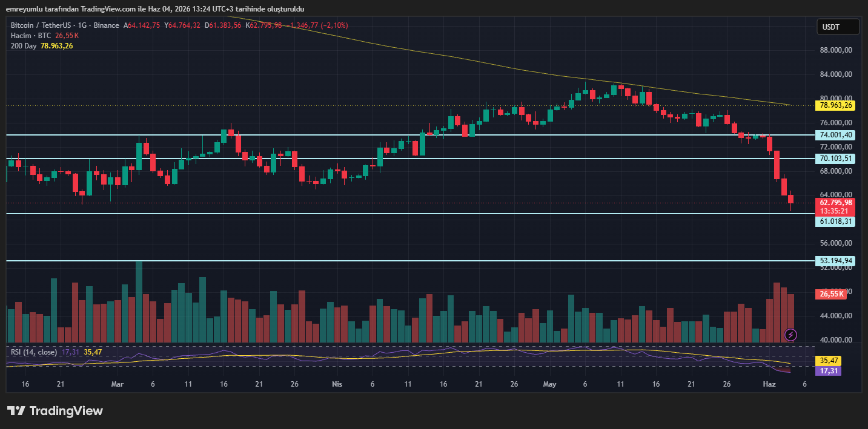Click the 74.001,40 horizontal line price label
This screenshot has width=868, height=429.
coord(837,135)
